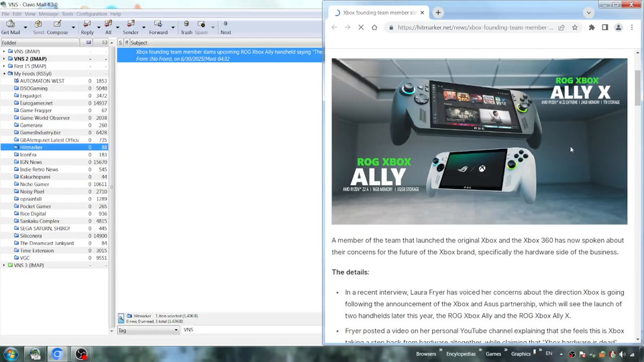The image size is (644, 362).
Task: Expand the VNS 2 (IMAP) account
Action: pyautogui.click(x=4, y=59)
